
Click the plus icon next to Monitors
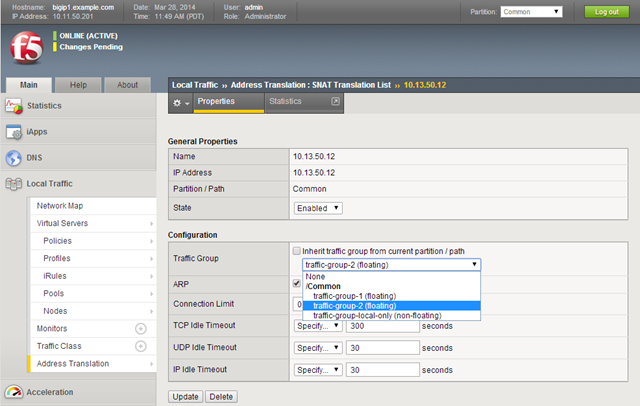tap(140, 328)
